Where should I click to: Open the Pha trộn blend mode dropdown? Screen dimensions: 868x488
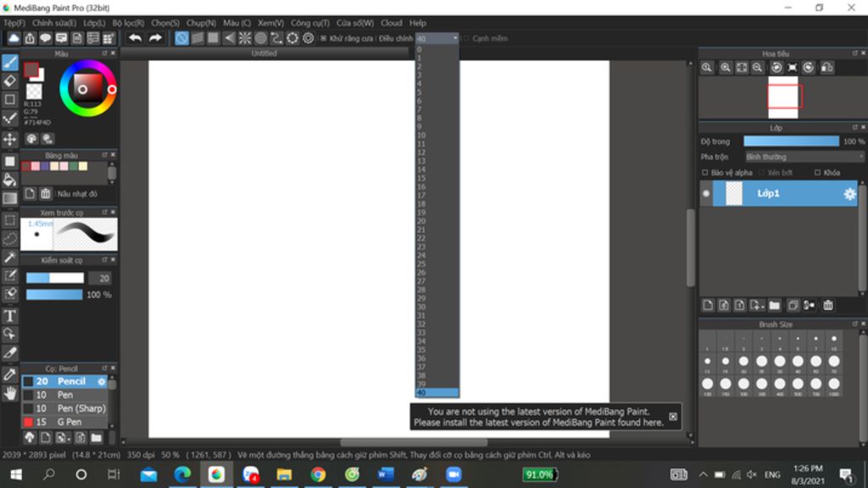point(804,157)
